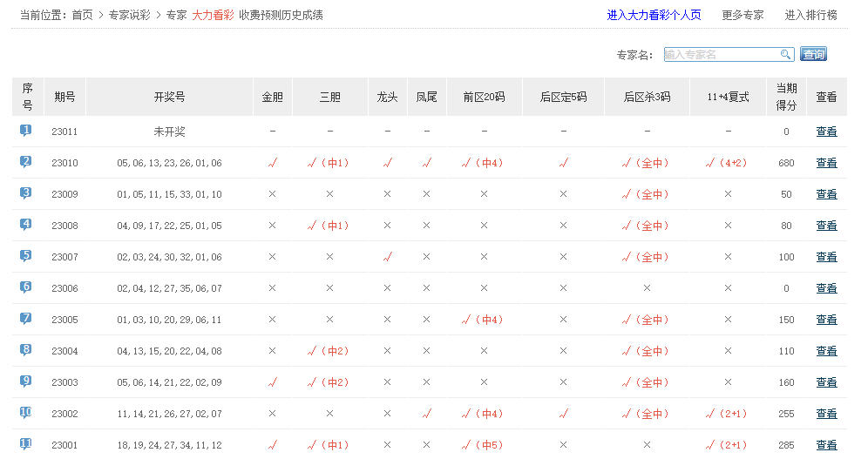Select 专家说彩 breadcrumb item
Screen dimensions: 868x459
click(x=129, y=15)
